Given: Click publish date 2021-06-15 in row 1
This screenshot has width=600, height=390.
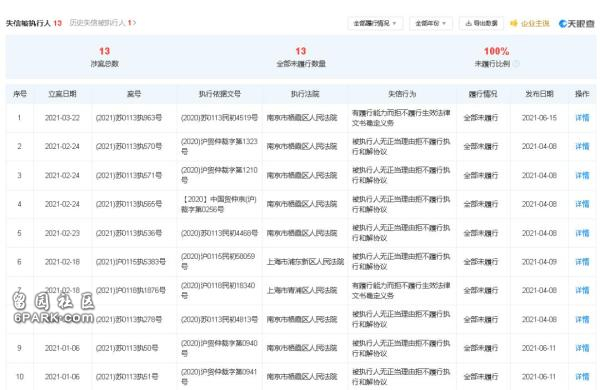Looking at the screenshot, I should (x=539, y=118).
